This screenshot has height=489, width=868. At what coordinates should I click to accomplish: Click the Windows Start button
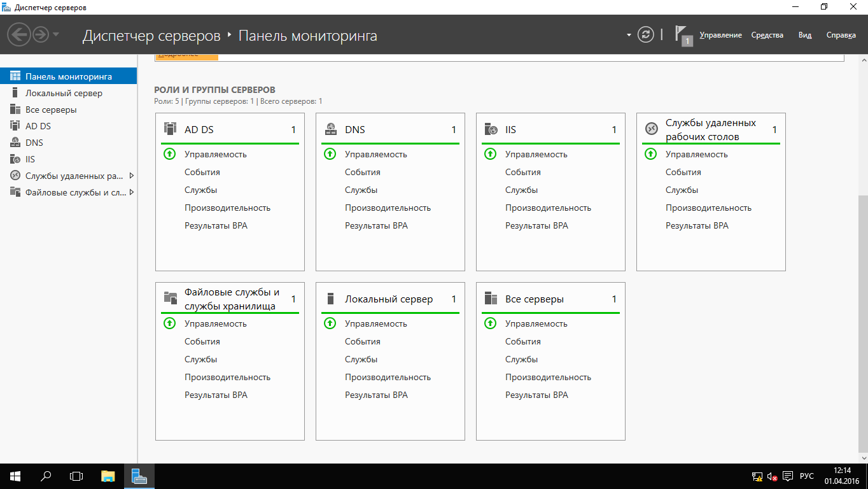pos(15,476)
